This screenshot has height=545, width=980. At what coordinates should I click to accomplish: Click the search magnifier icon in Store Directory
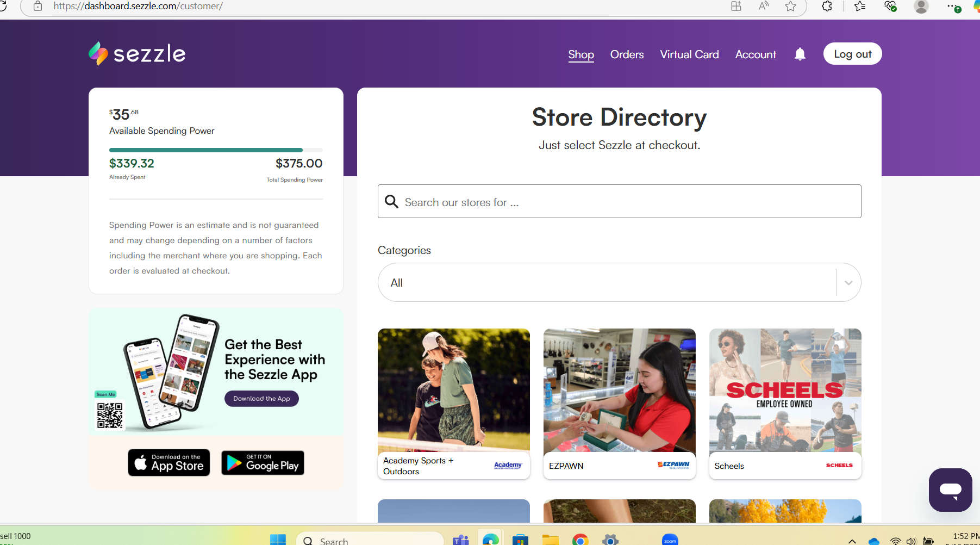(x=391, y=202)
